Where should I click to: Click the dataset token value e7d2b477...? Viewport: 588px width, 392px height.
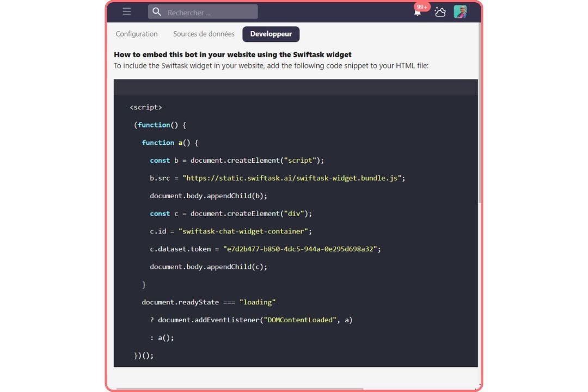tap(301, 249)
